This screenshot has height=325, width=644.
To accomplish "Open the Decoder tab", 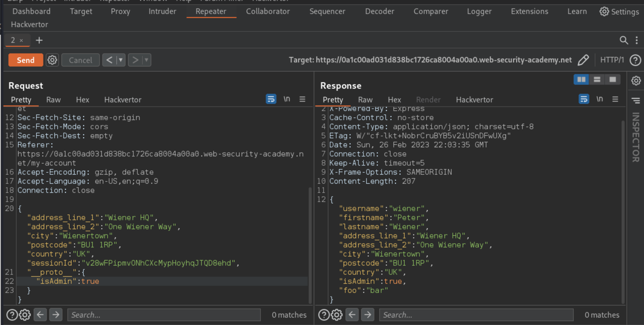I will coord(379,11).
